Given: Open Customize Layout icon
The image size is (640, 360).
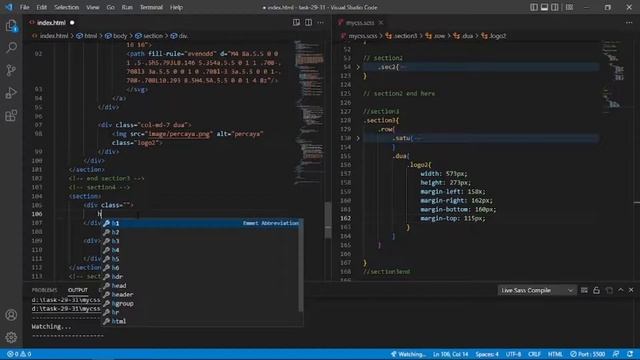Looking at the screenshot, I should coord(569,7).
